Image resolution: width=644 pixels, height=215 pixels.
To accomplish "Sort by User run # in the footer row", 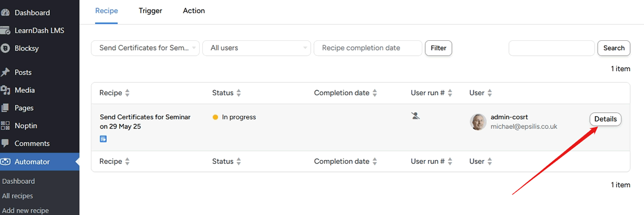I will (x=432, y=161).
